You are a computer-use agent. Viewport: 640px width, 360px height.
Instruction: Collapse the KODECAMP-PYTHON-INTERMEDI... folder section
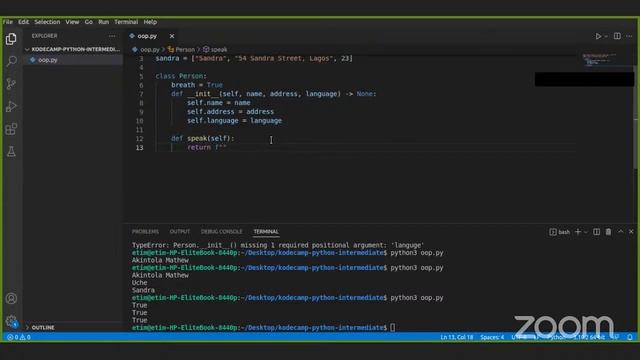[x=73, y=49]
